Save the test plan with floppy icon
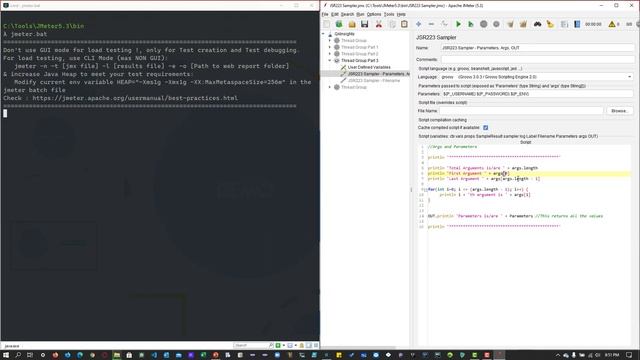The height and width of the screenshot is (360, 640). click(x=364, y=24)
